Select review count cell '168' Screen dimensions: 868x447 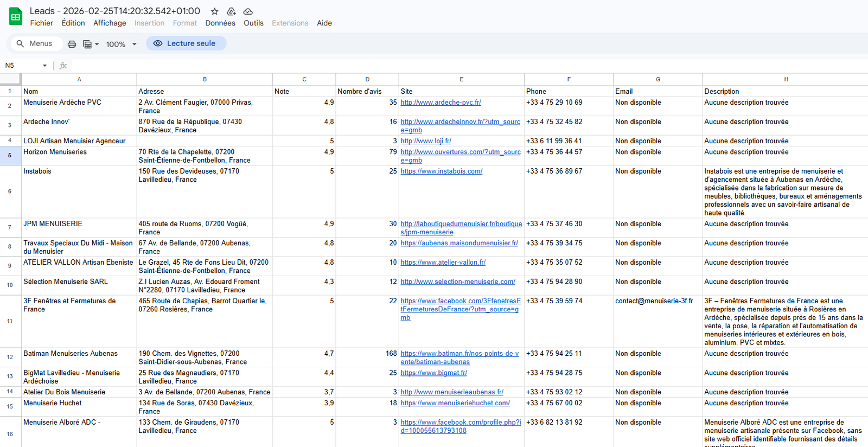point(367,357)
